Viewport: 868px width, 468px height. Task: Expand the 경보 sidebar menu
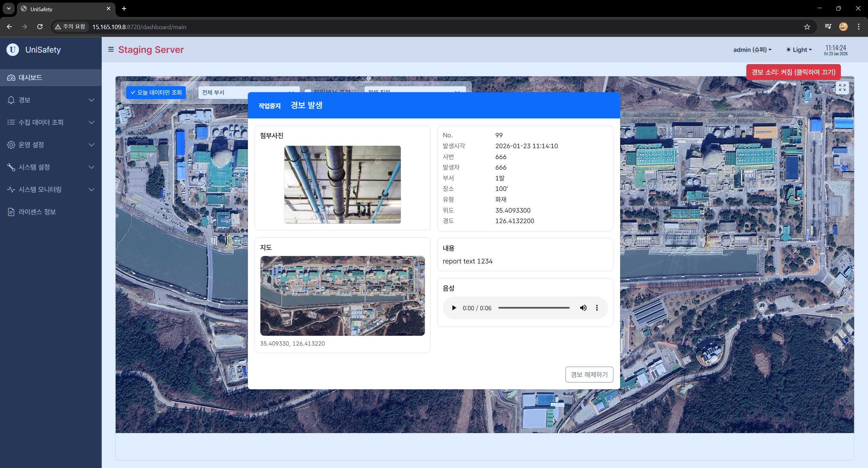point(51,100)
